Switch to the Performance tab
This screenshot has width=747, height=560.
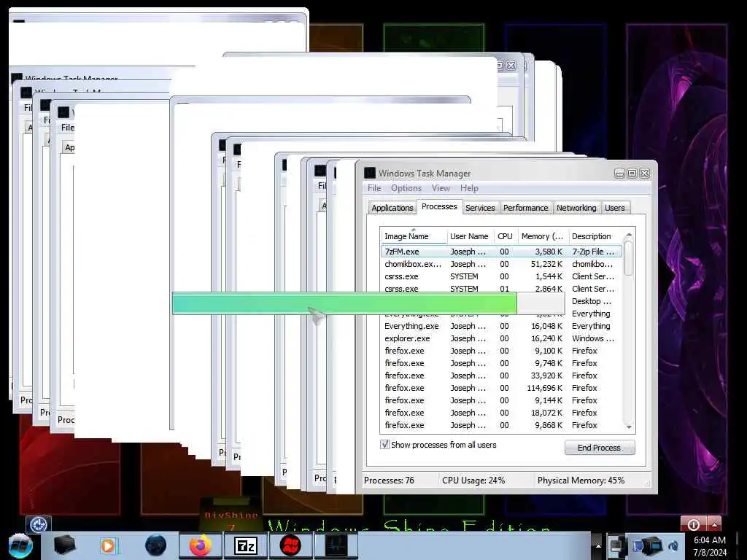[525, 208]
